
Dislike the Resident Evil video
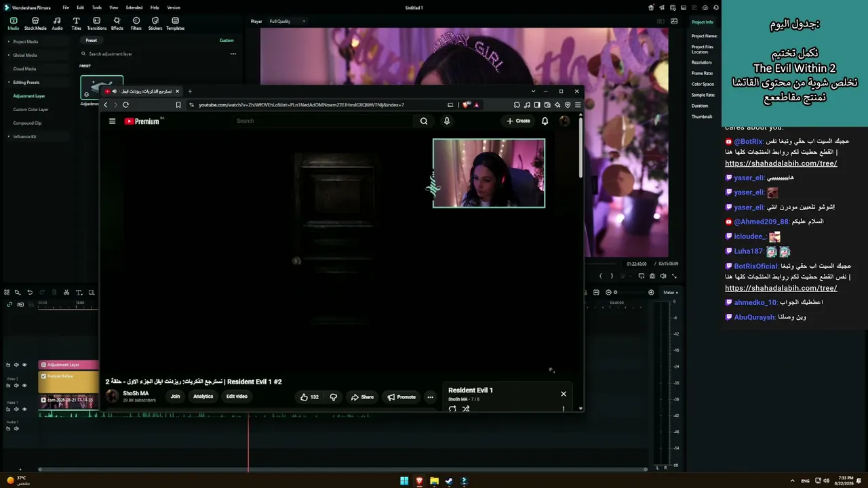[x=333, y=397]
